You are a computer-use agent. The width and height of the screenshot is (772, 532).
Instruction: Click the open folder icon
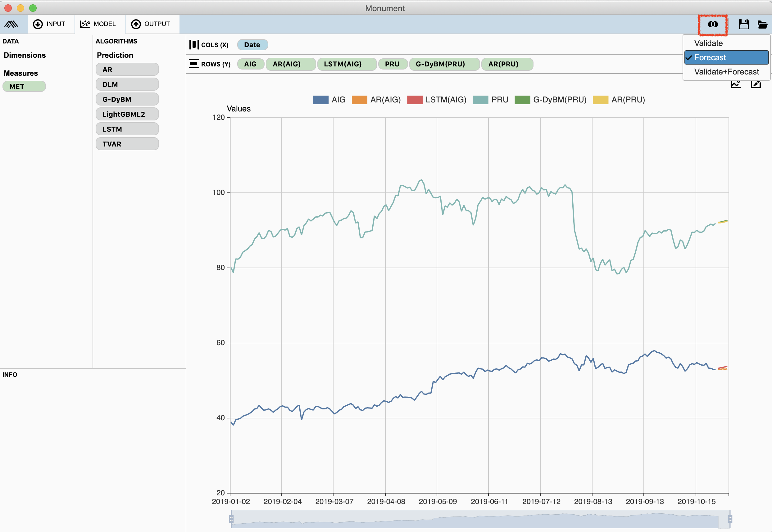coord(762,24)
